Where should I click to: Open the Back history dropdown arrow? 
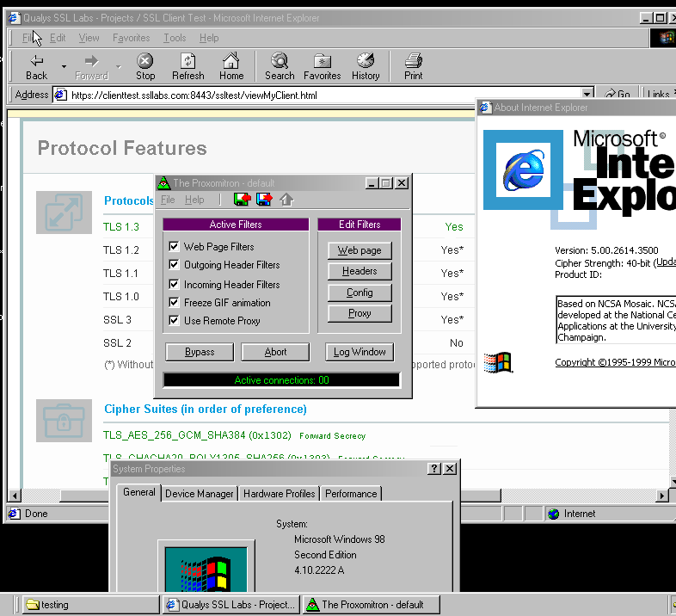tap(64, 67)
